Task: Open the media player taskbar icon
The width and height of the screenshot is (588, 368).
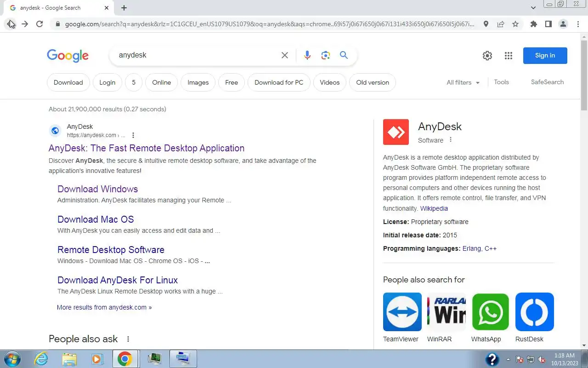Action: [x=97, y=359]
